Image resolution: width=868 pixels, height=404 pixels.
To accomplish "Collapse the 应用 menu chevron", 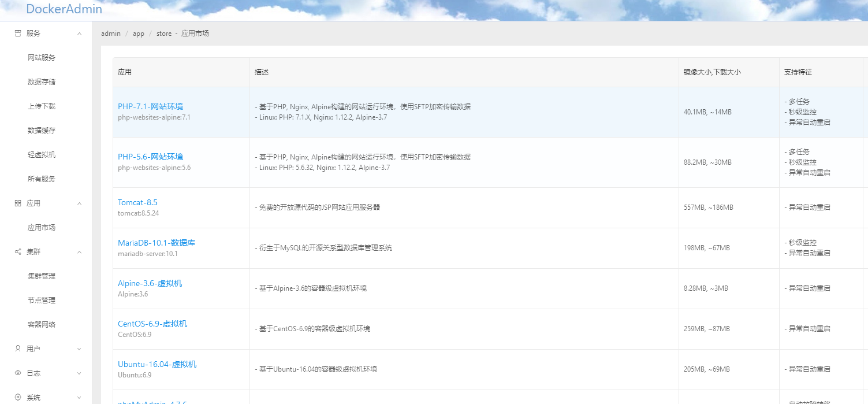I will coord(79,203).
